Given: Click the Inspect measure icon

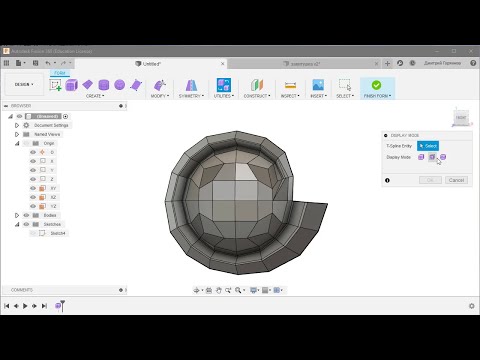Looking at the screenshot, I should coord(290,85).
